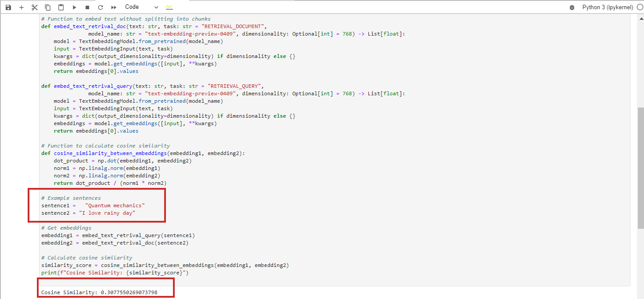
Task: Run the current cell
Action: 74,7
